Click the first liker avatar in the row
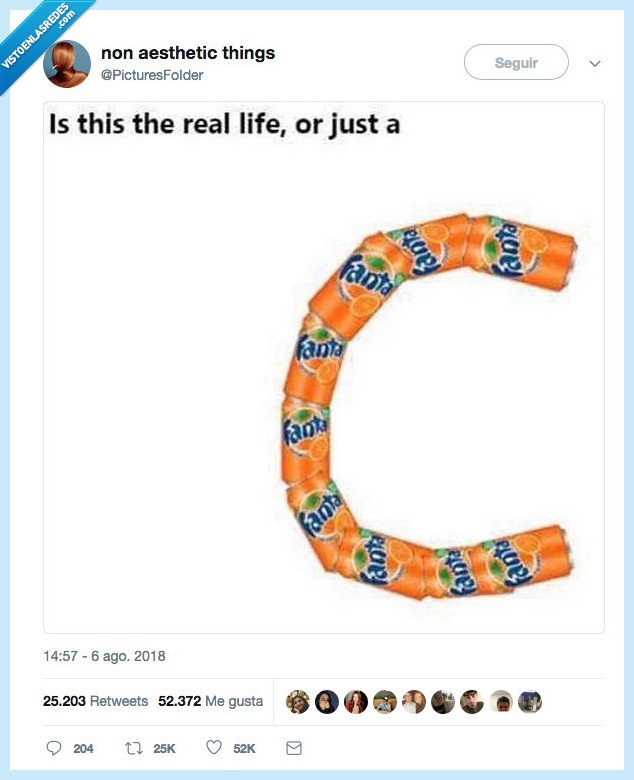The width and height of the screenshot is (634, 780). [x=298, y=702]
